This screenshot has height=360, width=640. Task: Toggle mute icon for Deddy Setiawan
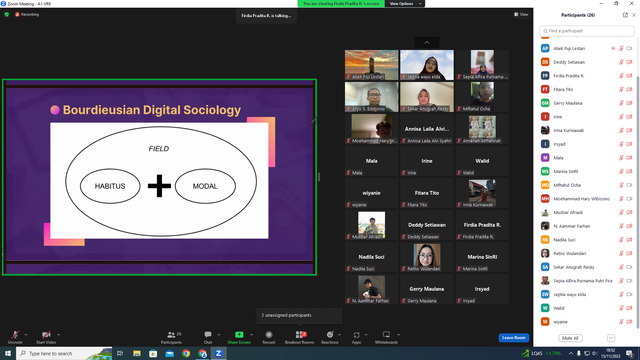pyautogui.click(x=621, y=62)
